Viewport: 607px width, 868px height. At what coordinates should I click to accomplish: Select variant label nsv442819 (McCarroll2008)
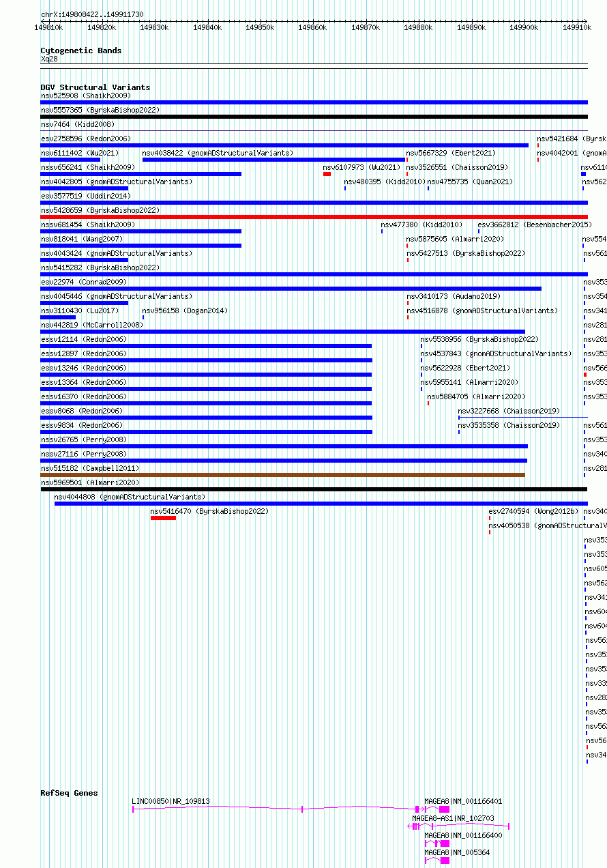click(92, 325)
